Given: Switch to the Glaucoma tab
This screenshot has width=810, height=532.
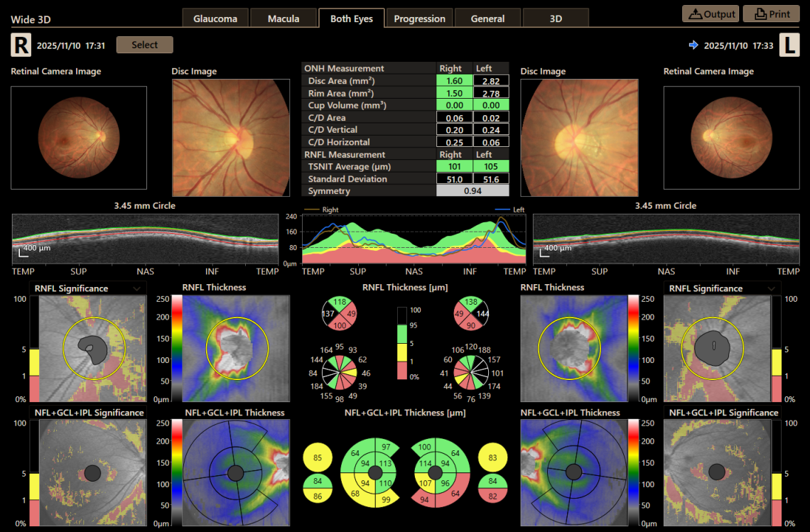Looking at the screenshot, I should tap(215, 18).
